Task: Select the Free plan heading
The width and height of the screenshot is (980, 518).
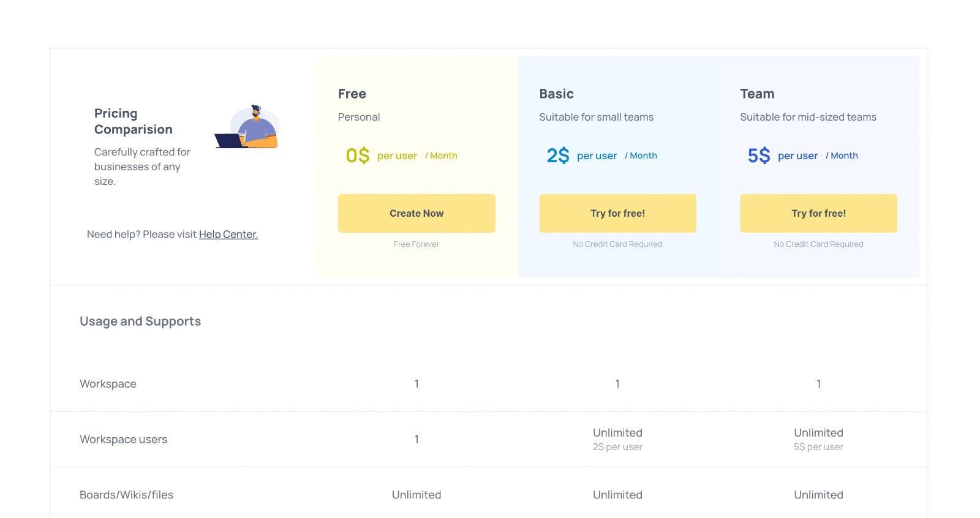Action: 352,94
